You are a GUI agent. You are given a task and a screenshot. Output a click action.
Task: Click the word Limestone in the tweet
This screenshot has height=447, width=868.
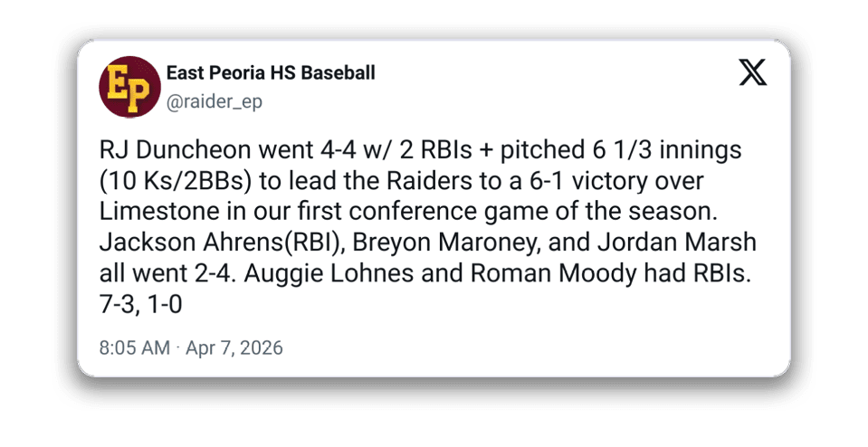151,212
